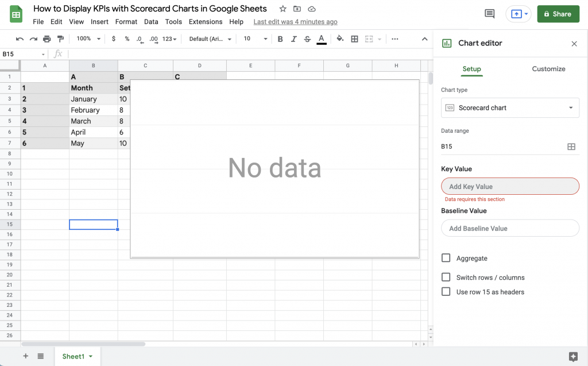Click the Add Key Value field

[x=510, y=186]
